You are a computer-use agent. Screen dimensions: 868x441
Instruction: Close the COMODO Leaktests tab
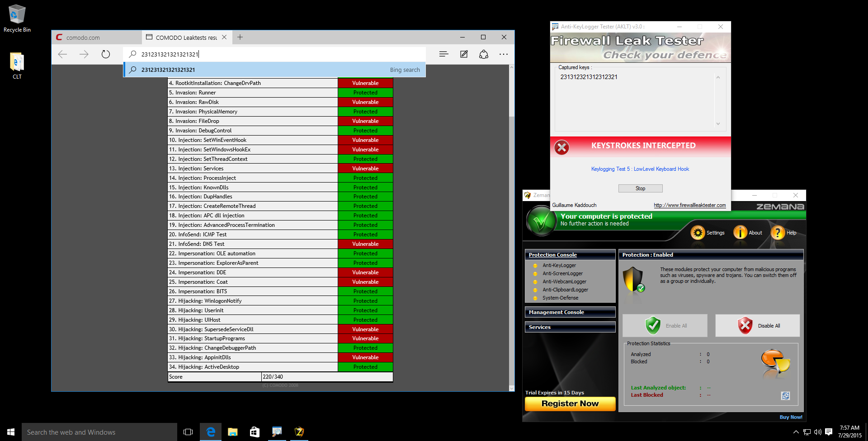(x=224, y=37)
